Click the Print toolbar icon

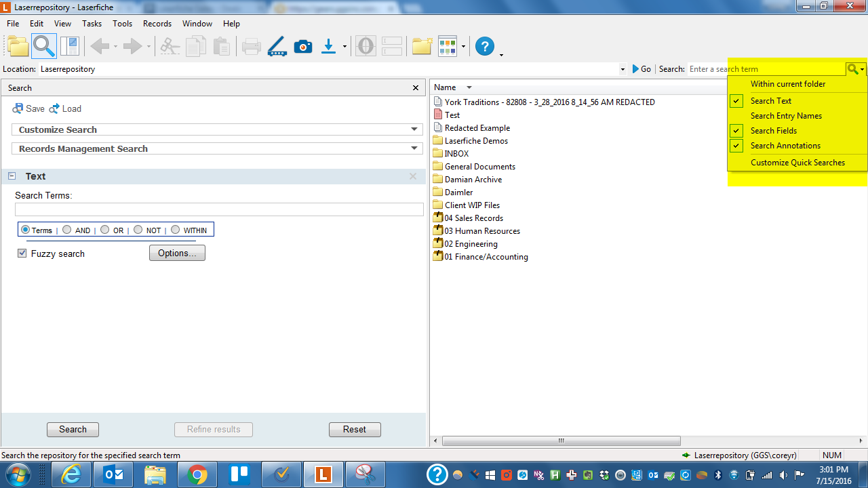point(252,47)
